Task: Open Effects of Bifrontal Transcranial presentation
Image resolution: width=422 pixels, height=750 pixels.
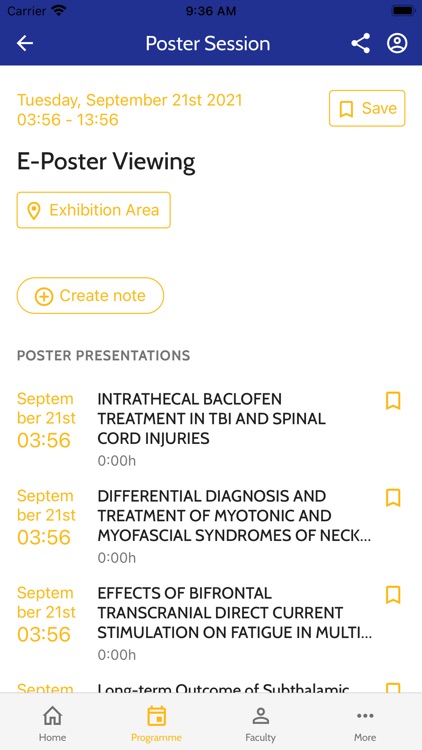Action: (211, 622)
